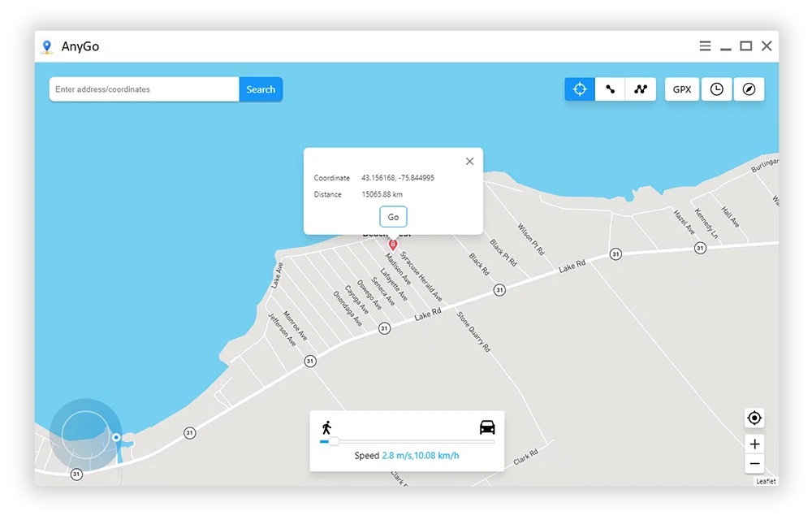Open the GPX import button

click(681, 89)
